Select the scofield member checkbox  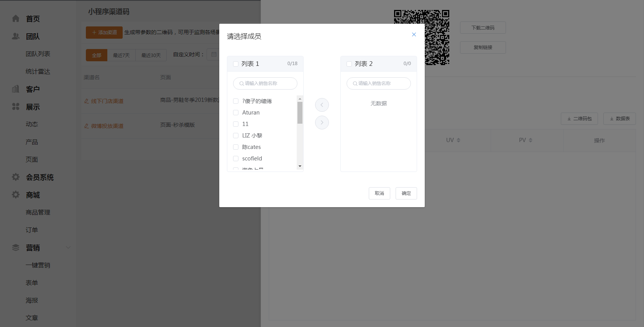[x=236, y=159]
